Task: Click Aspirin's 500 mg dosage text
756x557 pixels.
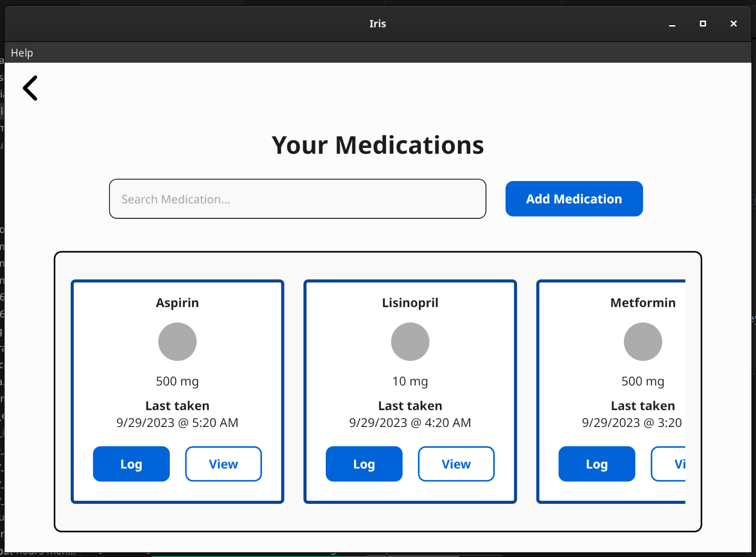Action: point(177,381)
